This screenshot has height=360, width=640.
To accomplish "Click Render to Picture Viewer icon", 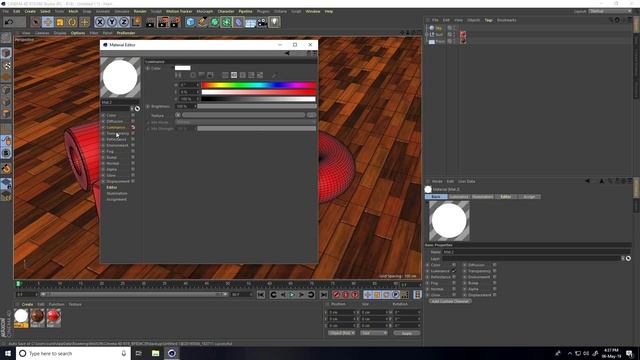I will pyautogui.click(x=163, y=22).
